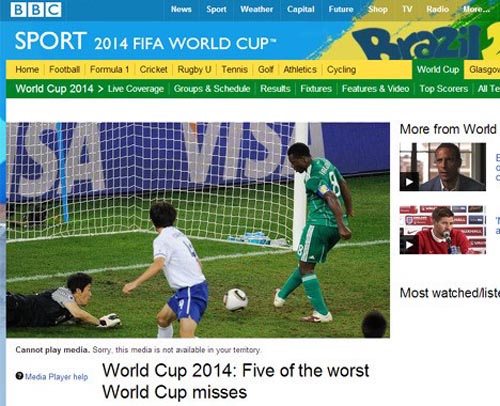Image resolution: width=500 pixels, height=406 pixels.
Task: Open Features & Video section
Action: tap(375, 89)
